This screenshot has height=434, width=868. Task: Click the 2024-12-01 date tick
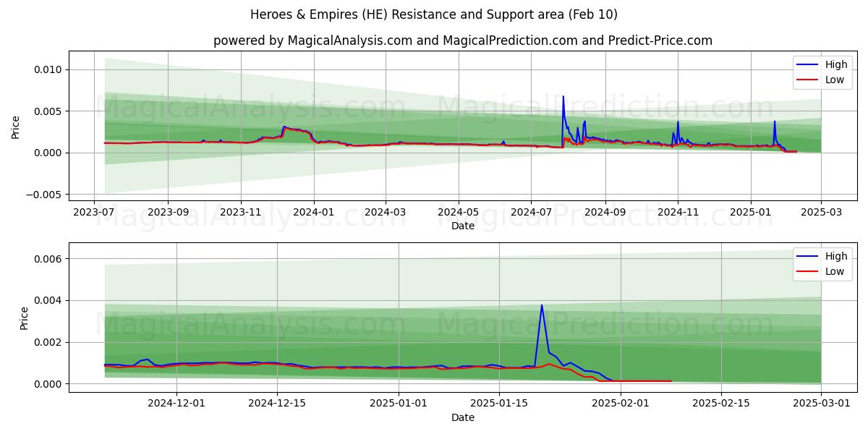tap(176, 404)
